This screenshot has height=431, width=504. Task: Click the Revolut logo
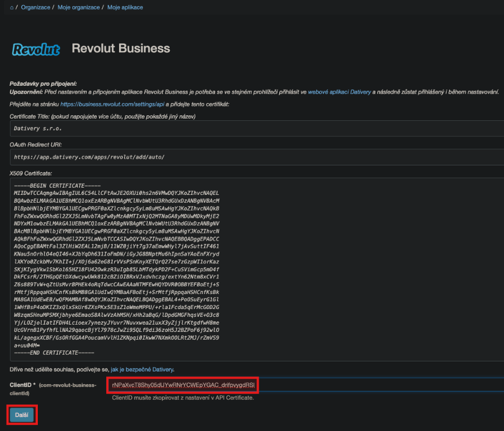(x=36, y=49)
